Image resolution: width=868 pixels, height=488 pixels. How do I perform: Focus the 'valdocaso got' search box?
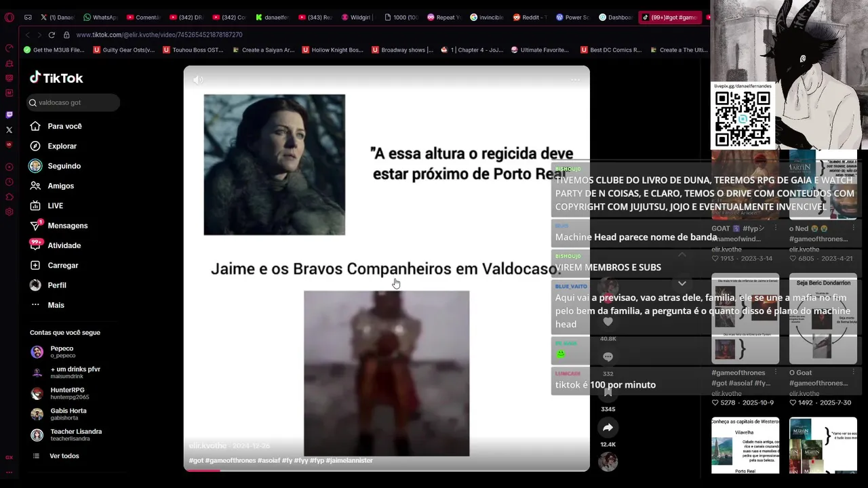(x=73, y=102)
